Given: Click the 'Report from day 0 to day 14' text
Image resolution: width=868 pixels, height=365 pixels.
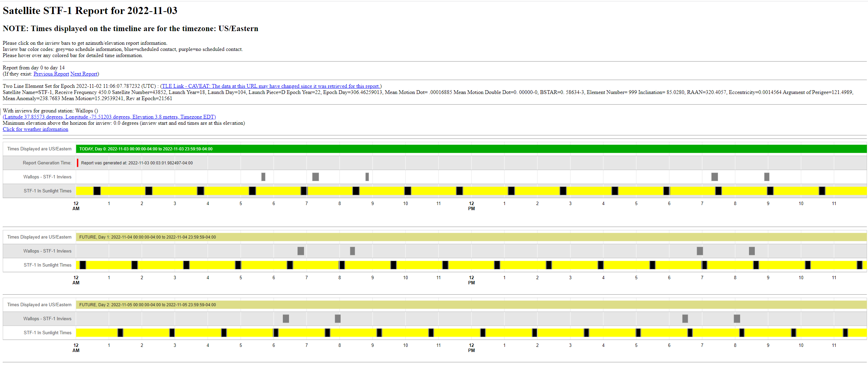Looking at the screenshot, I should pos(34,68).
